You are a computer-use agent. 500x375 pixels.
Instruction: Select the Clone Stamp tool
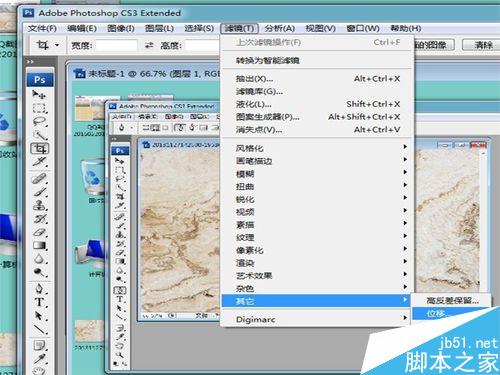(x=39, y=205)
